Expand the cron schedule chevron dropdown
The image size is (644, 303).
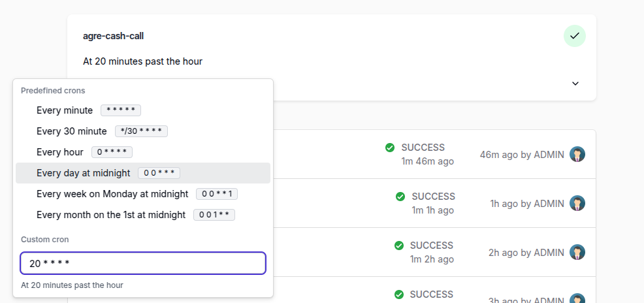[x=575, y=84]
